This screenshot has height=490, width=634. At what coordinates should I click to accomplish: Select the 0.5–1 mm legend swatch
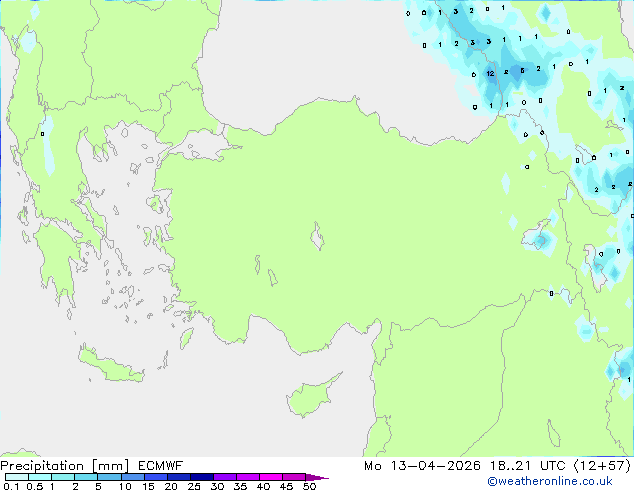[40, 477]
